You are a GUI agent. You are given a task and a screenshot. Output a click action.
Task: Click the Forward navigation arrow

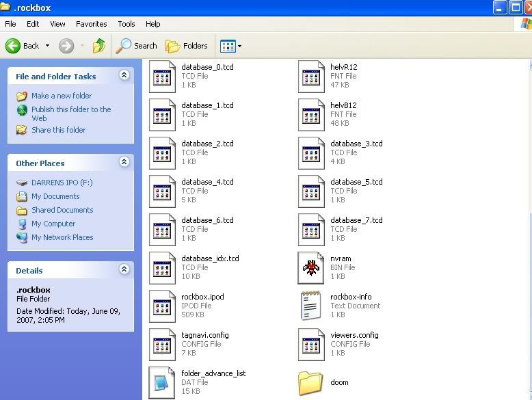[x=66, y=46]
